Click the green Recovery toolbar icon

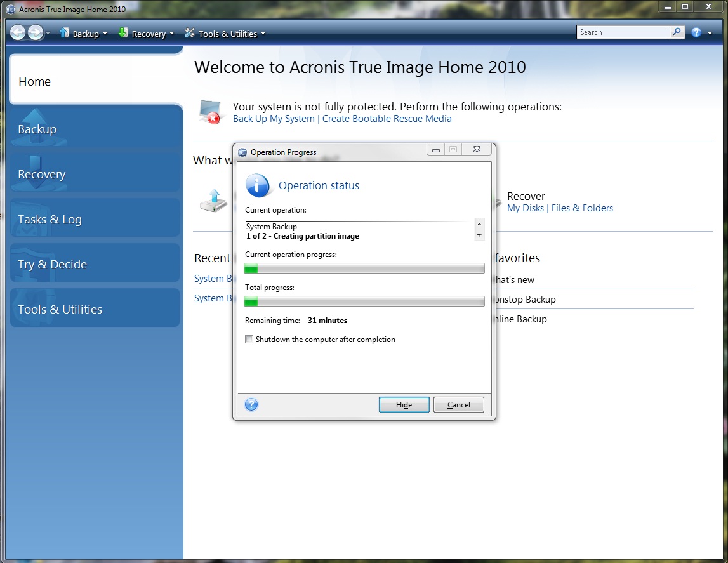[x=123, y=32]
